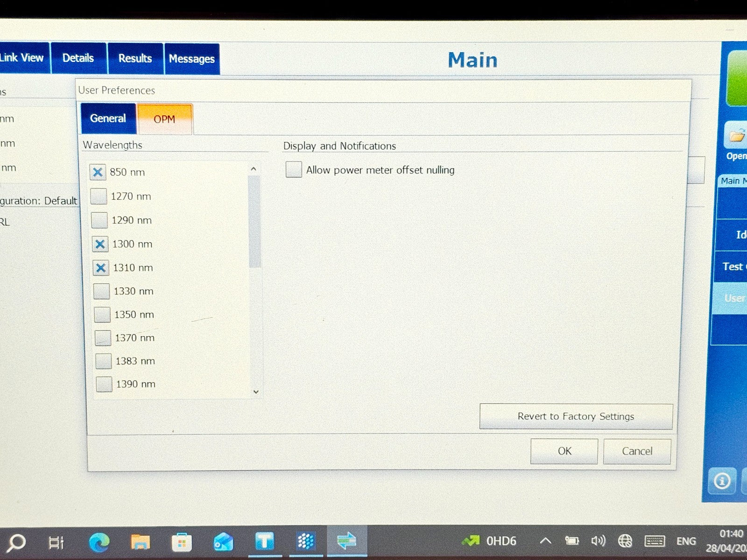Image resolution: width=747 pixels, height=560 pixels.
Task: Switch to the Results tab
Action: [x=135, y=58]
